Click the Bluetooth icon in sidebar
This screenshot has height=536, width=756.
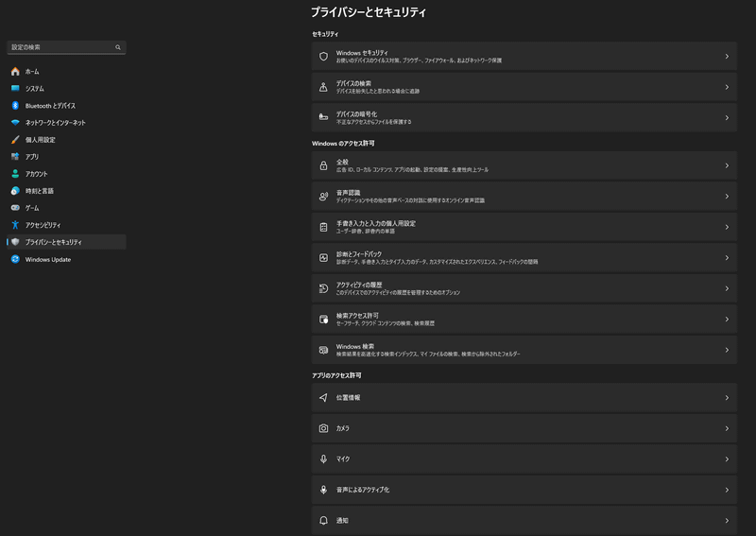coord(15,105)
